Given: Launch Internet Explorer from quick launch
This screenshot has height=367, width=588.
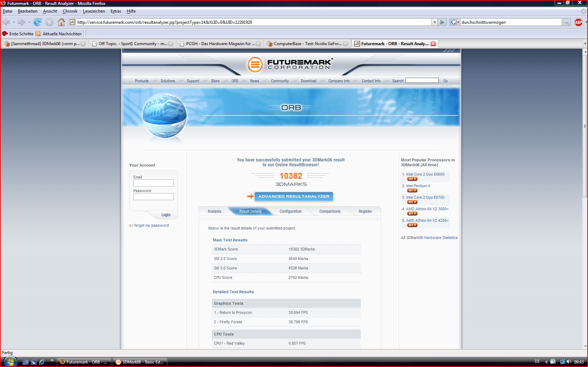Looking at the screenshot, I should pyautogui.click(x=42, y=362).
